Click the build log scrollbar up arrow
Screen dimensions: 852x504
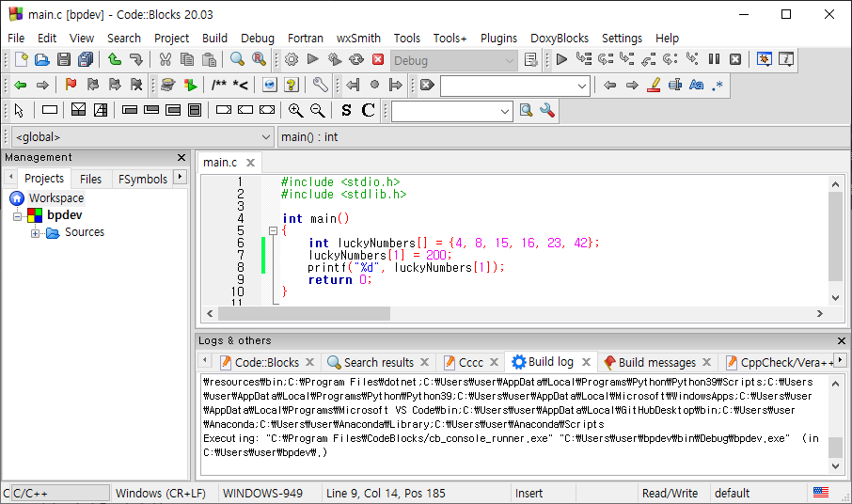(835, 384)
